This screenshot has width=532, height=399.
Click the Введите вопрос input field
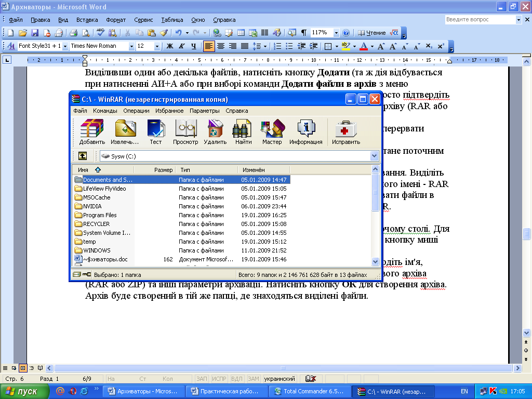coord(480,20)
